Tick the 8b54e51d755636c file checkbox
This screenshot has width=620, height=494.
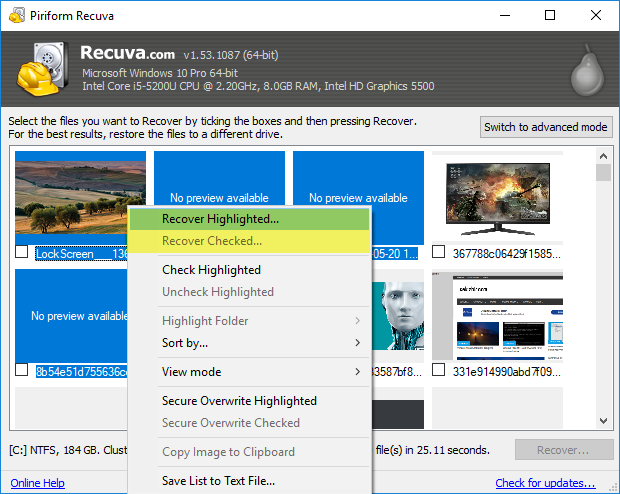pos(21,370)
